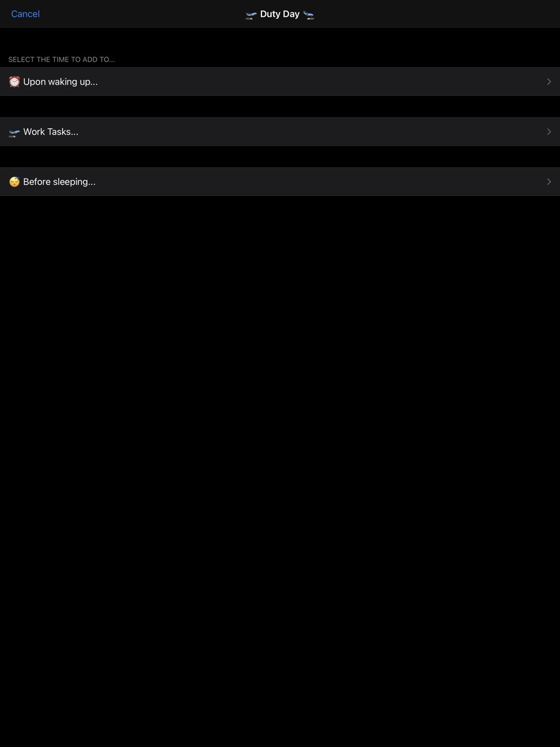Click the "Select the time to add to" header
560x747 pixels.
click(x=62, y=59)
